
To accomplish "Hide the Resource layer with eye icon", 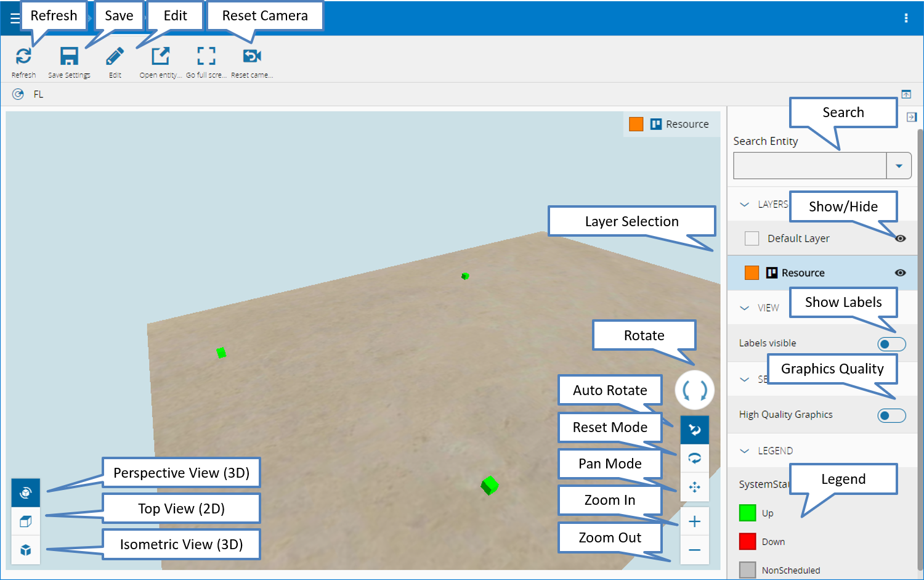I will tap(900, 272).
